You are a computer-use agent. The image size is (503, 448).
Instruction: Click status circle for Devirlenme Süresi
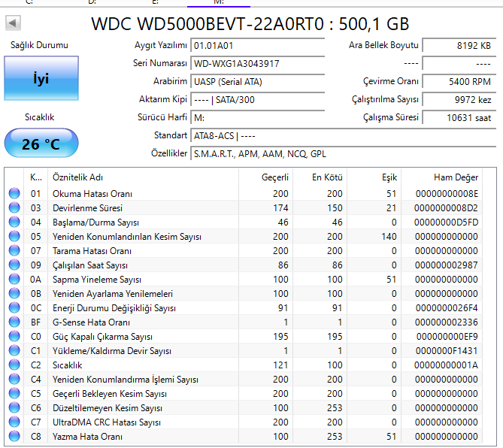tap(14, 207)
